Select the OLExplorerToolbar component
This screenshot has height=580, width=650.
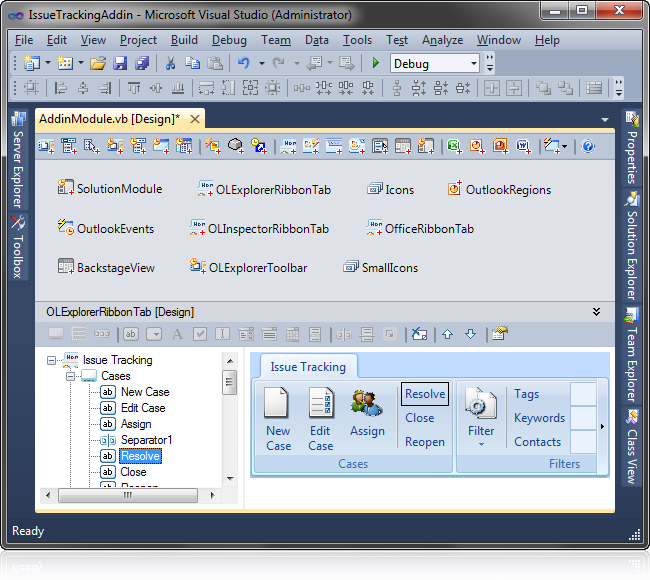pos(248,267)
